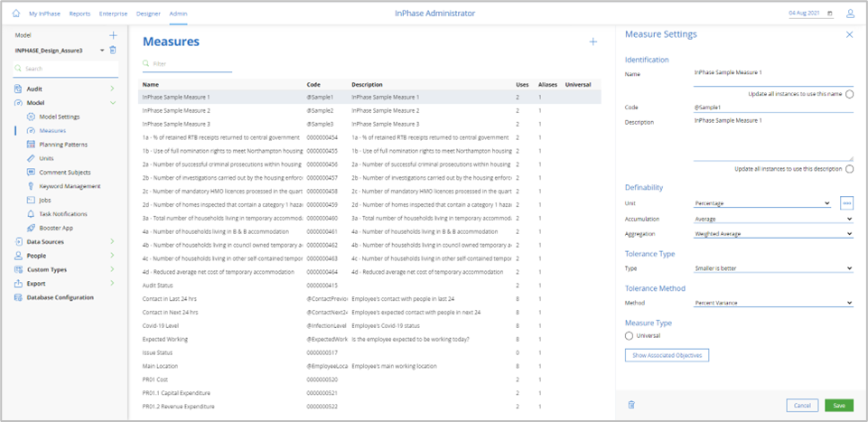This screenshot has width=868, height=422.
Task: Click the Booster App rocket icon
Action: (x=31, y=228)
